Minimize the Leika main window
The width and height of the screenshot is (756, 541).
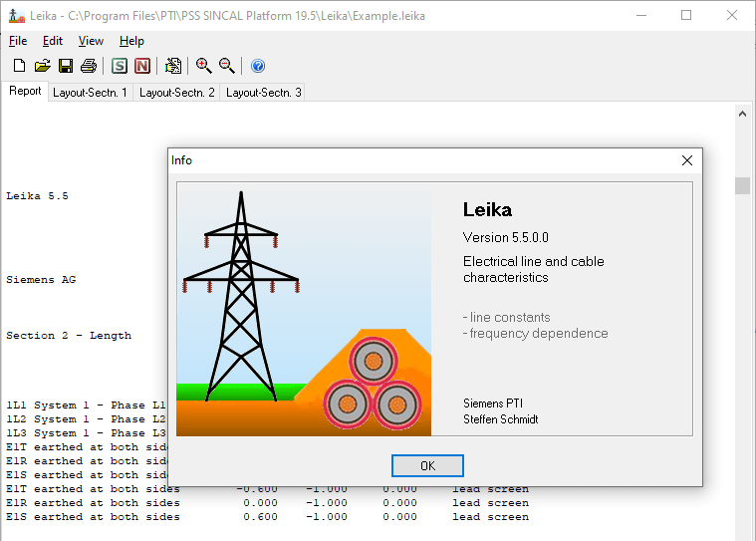point(641,15)
